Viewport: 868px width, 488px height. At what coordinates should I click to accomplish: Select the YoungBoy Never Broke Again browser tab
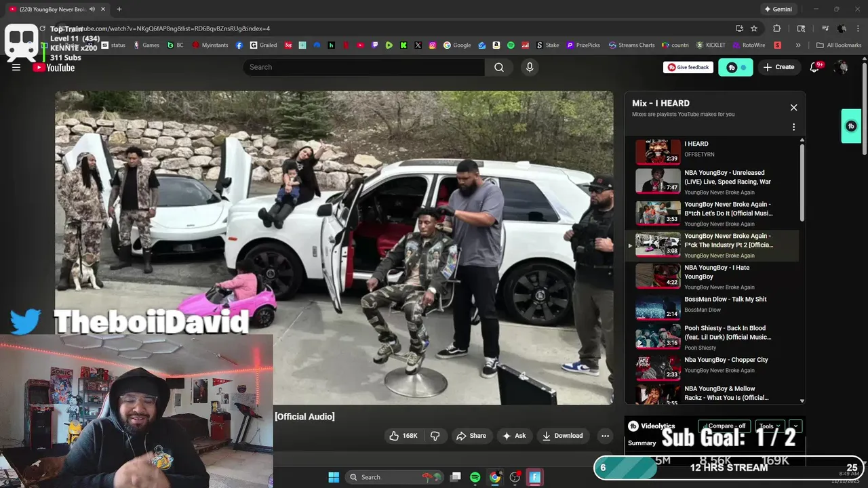point(58,9)
